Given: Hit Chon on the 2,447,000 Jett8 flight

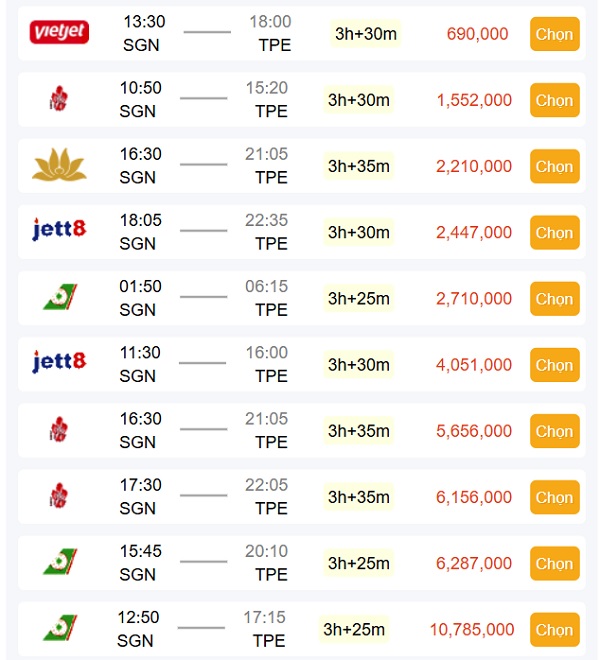Looking at the screenshot, I should tap(554, 232).
